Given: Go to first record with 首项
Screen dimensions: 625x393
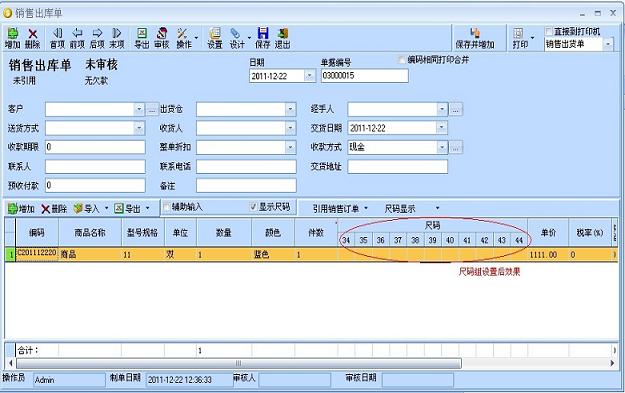Looking at the screenshot, I should coord(57,38).
